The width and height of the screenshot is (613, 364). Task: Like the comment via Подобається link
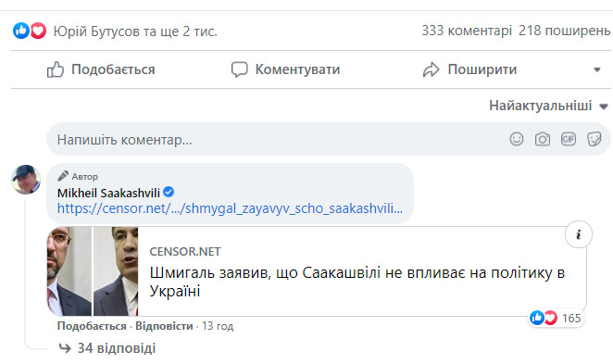coord(92,326)
